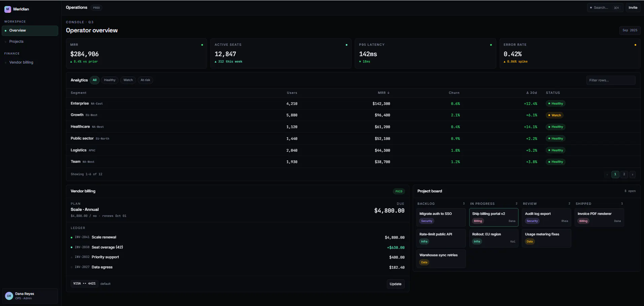The height and width of the screenshot is (306, 644).
Task: Open the Invoice PDF renderer card
Action: click(x=599, y=218)
